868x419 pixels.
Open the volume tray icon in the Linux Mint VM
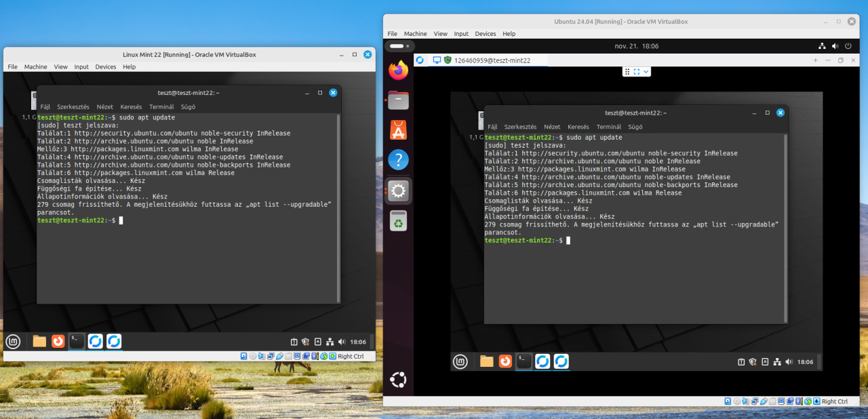coord(341,342)
